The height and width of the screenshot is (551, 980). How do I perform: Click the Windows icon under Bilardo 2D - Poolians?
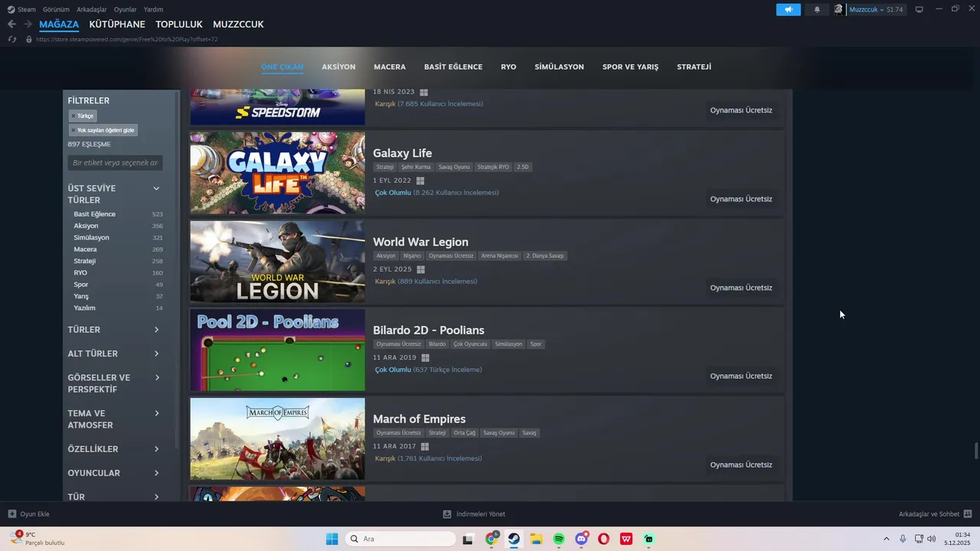coord(425,357)
